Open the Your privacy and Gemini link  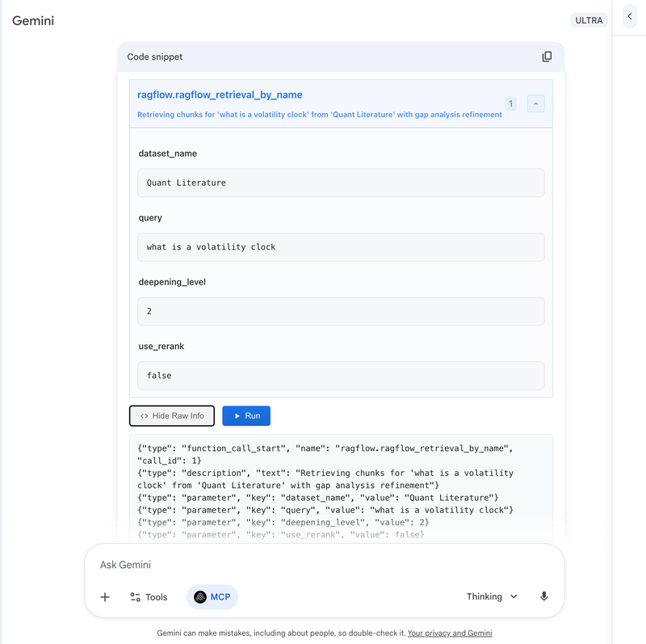[450, 633]
